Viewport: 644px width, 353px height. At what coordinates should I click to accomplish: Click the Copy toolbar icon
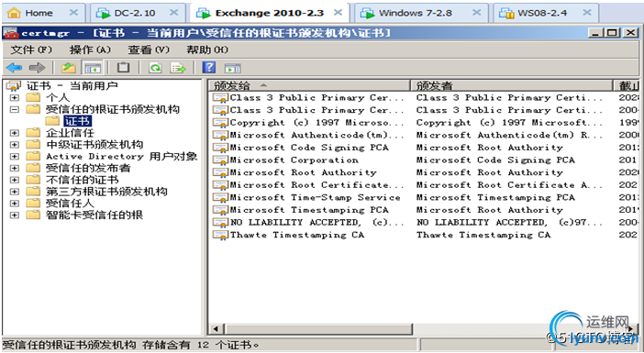click(x=123, y=68)
